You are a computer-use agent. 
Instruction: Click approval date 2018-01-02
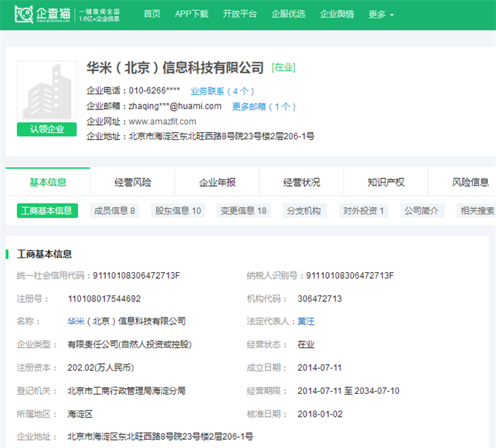319,414
